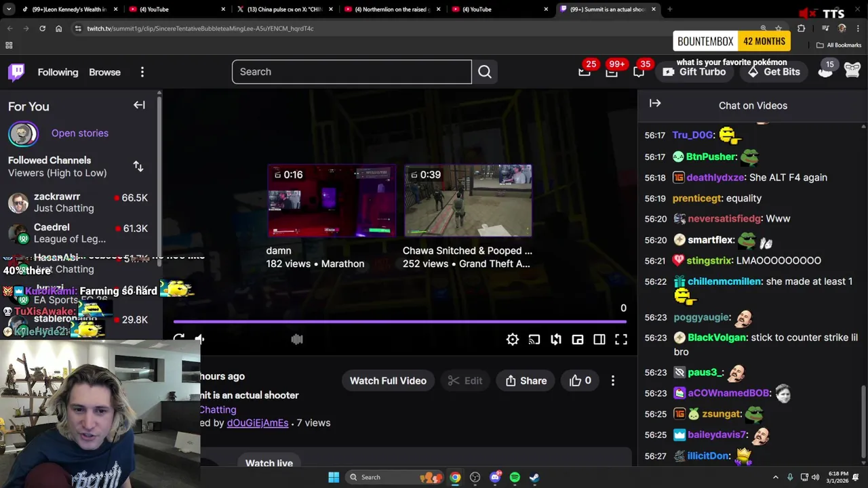Open clipper dOuGiEjAmEs profile link
Screen dimensions: 868x488
pyautogui.click(x=258, y=423)
